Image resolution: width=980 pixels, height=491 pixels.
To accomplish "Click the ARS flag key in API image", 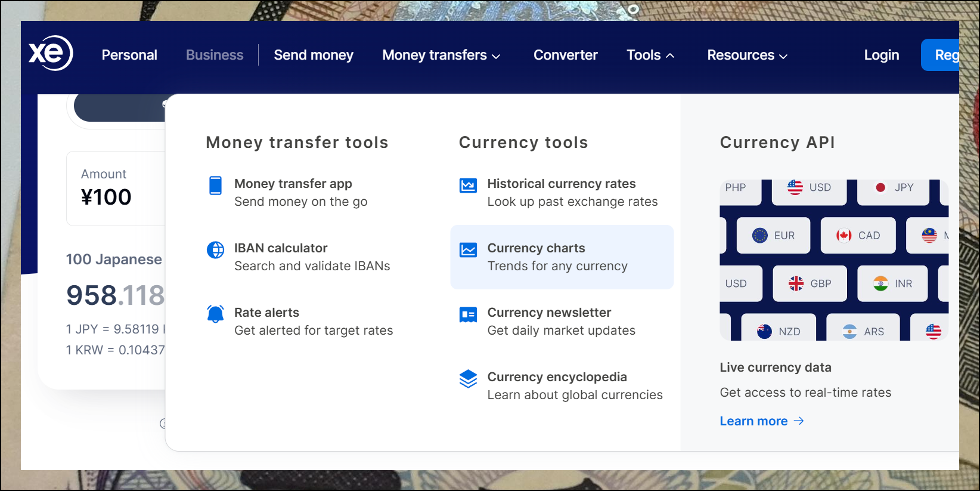I will [x=863, y=327].
